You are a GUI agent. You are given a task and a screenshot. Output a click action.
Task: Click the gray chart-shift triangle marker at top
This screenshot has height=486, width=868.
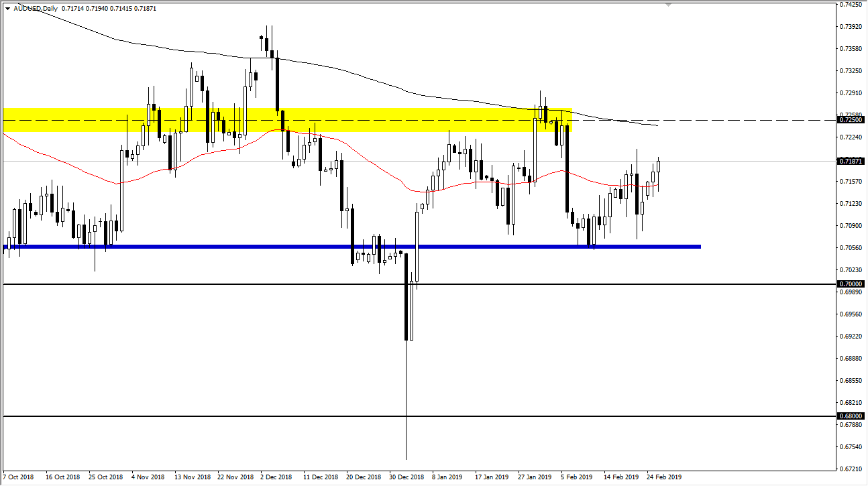click(x=667, y=4)
